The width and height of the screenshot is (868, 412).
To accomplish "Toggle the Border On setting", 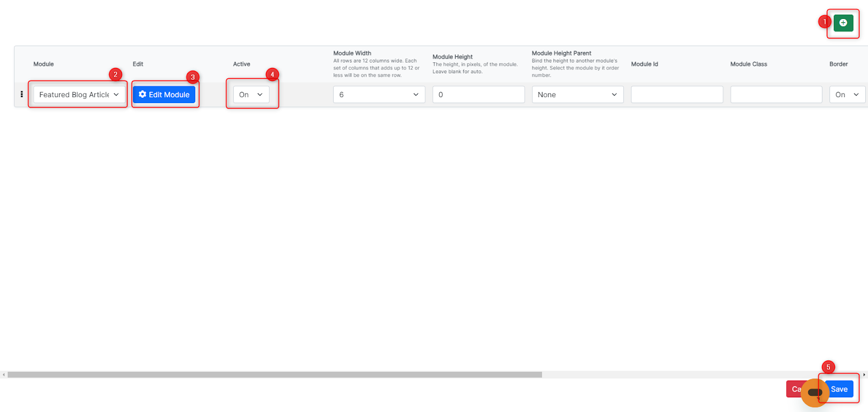I will pyautogui.click(x=847, y=94).
